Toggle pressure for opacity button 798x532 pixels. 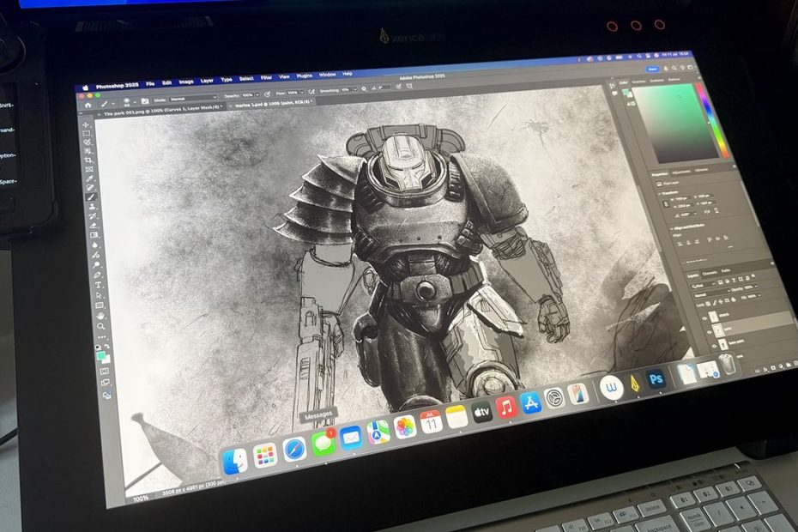[x=267, y=94]
